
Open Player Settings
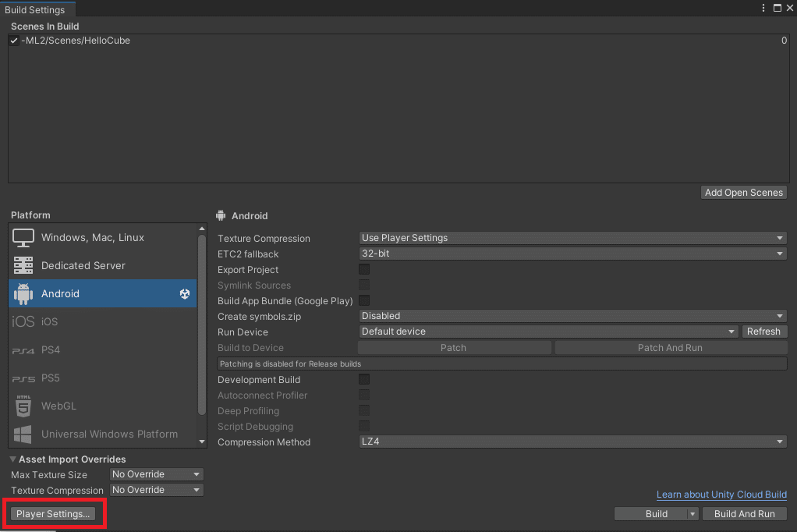click(53, 514)
